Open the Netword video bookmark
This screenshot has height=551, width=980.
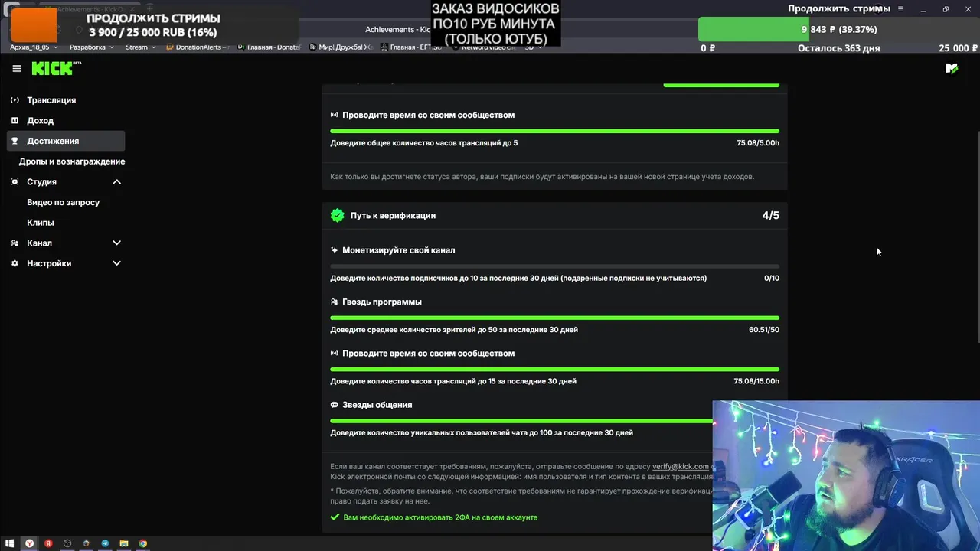click(483, 47)
